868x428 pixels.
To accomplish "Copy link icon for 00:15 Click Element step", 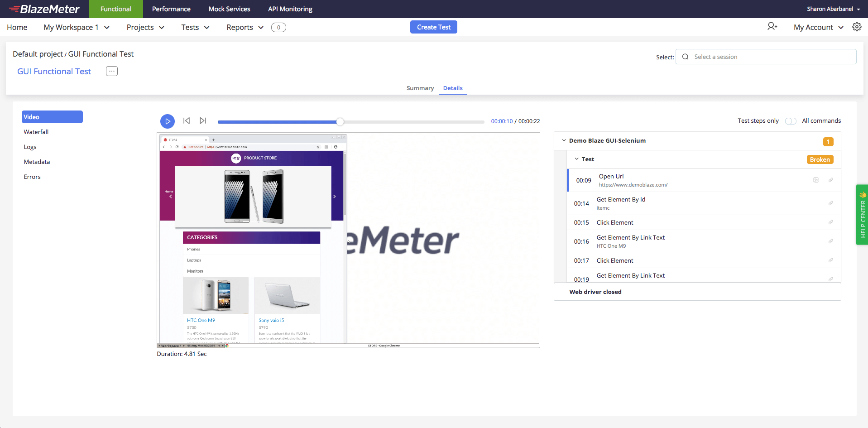I will [x=831, y=222].
